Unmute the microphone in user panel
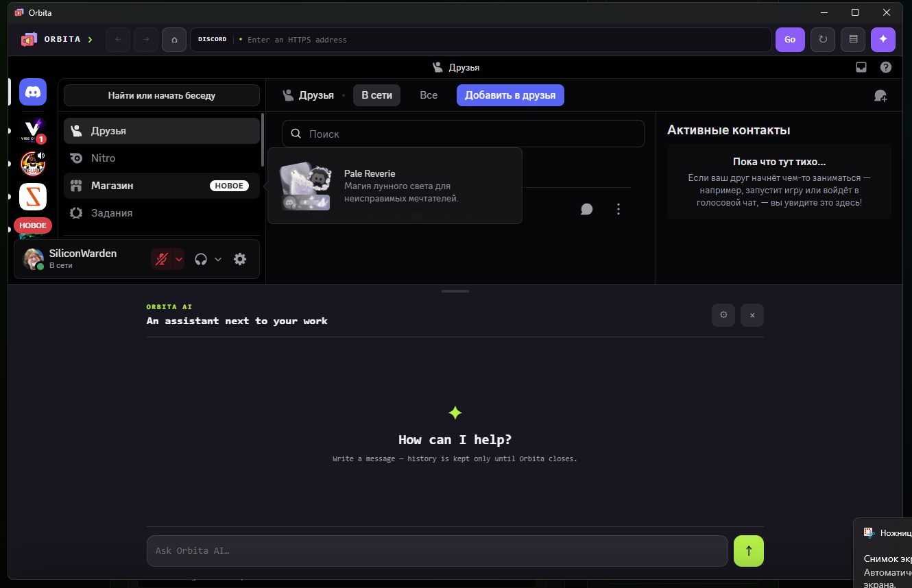 162,259
